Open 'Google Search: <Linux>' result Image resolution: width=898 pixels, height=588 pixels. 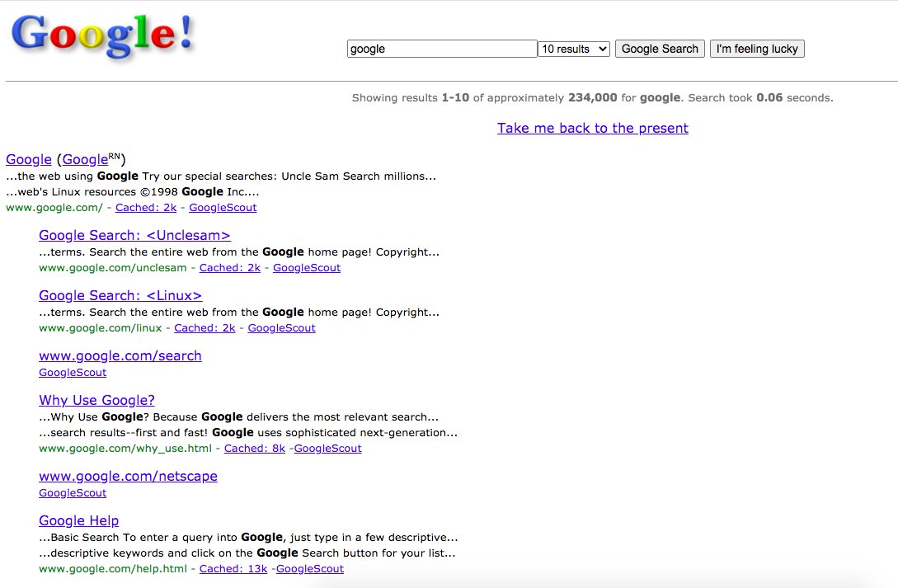(120, 295)
